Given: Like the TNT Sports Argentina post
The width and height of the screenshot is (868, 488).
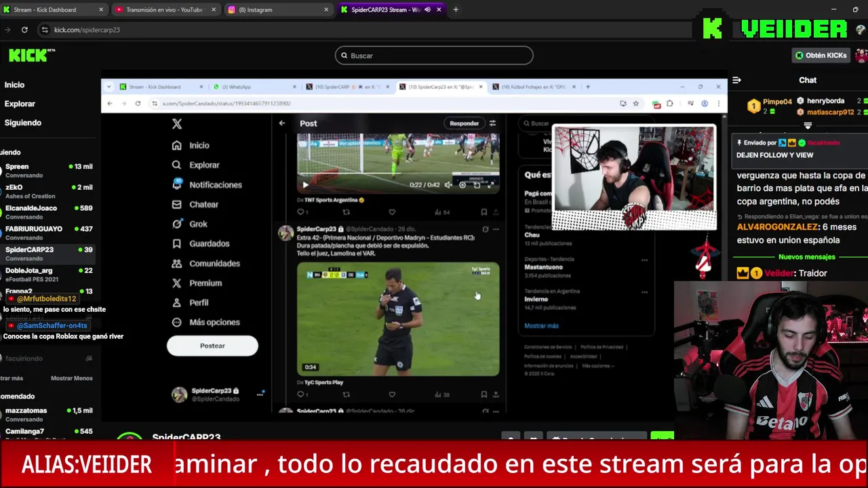Looking at the screenshot, I should click(392, 212).
